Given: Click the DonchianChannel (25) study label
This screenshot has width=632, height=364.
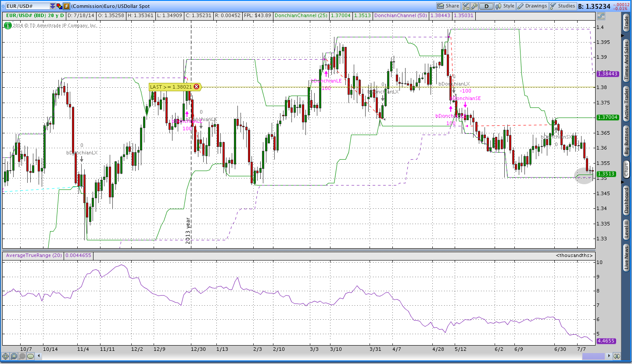Looking at the screenshot, I should [x=301, y=16].
